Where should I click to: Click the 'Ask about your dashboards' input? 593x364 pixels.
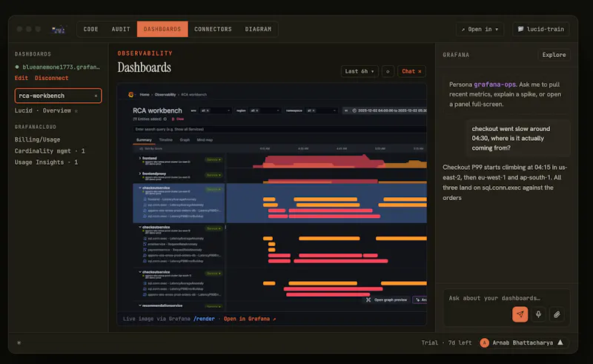(x=494, y=298)
